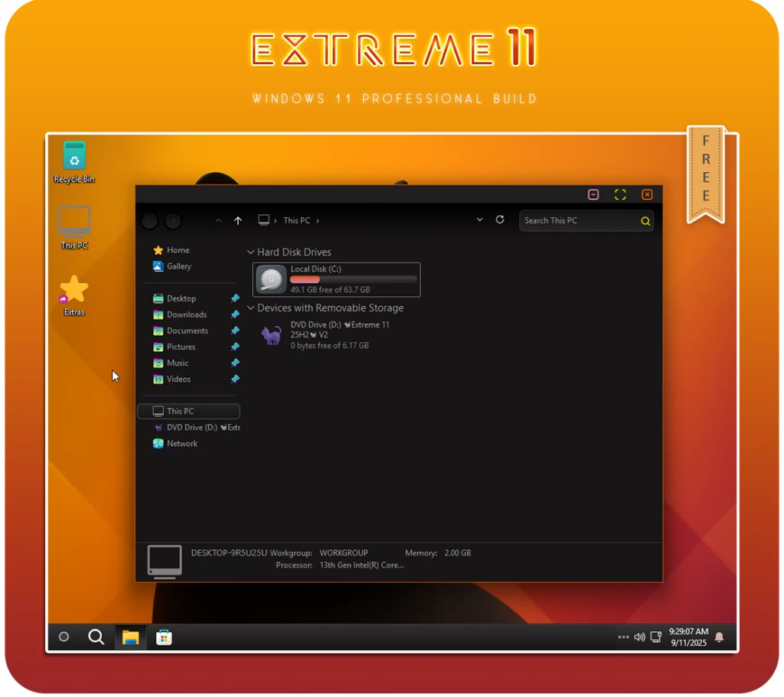This screenshot has height=697, width=784.
Task: Toggle the pin beside Downloads
Action: [235, 314]
